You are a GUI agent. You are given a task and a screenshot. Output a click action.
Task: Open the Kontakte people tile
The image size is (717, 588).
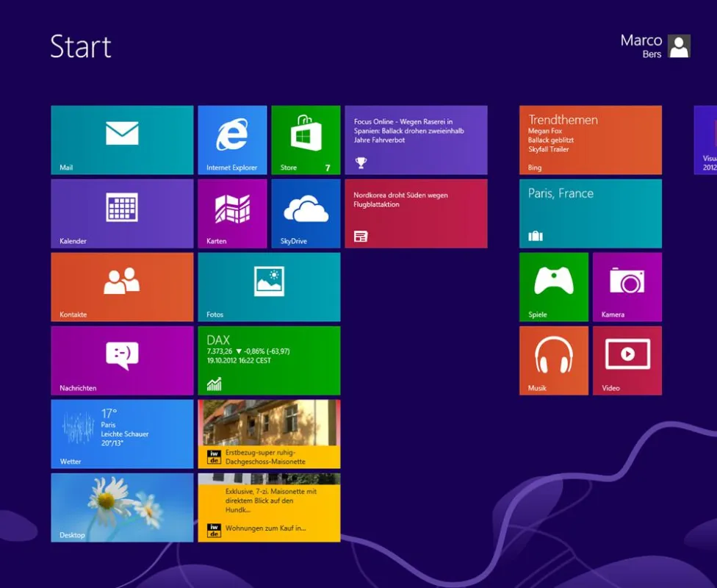pos(122,287)
